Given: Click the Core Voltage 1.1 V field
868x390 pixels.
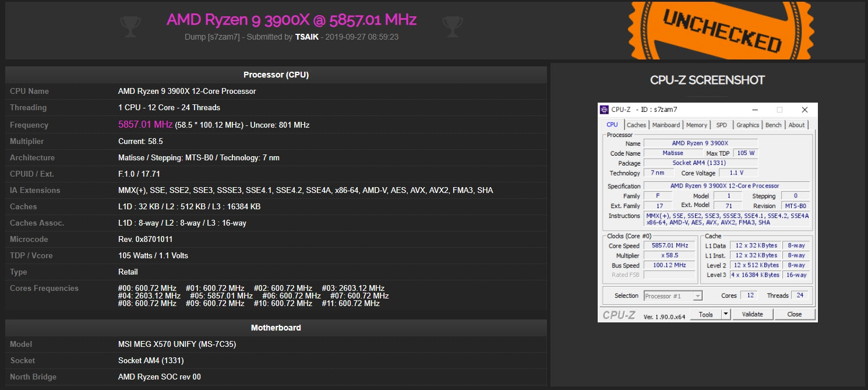Looking at the screenshot, I should tap(739, 173).
